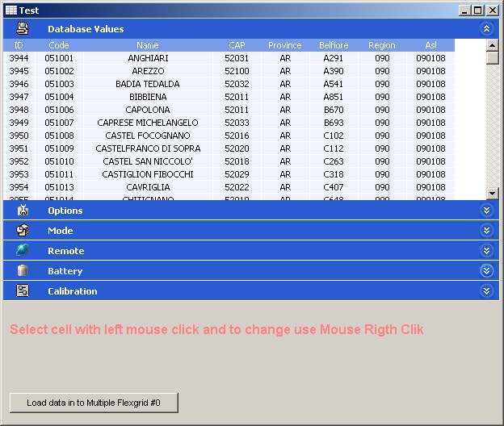Click the Database Values panel icon

click(23, 28)
